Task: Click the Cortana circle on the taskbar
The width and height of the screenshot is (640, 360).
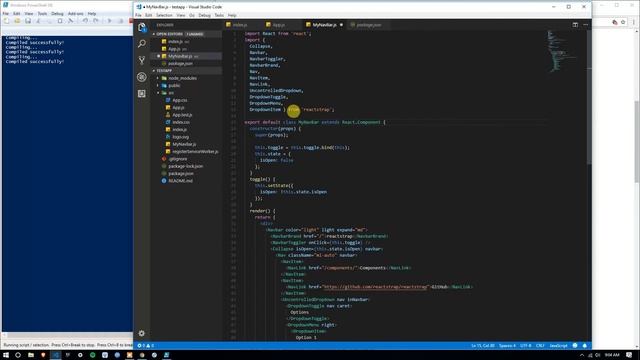Action: (x=18, y=355)
